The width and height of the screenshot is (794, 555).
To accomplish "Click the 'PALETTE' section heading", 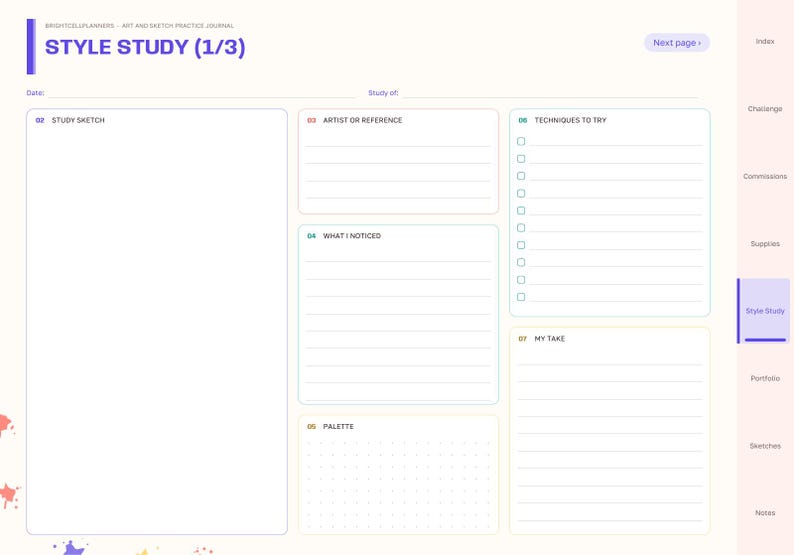I will 338,426.
